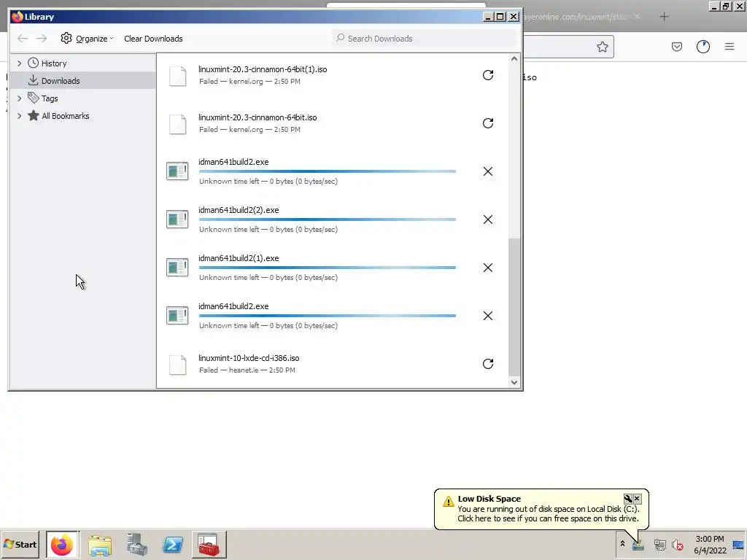Click Library forward arrow

42,39
